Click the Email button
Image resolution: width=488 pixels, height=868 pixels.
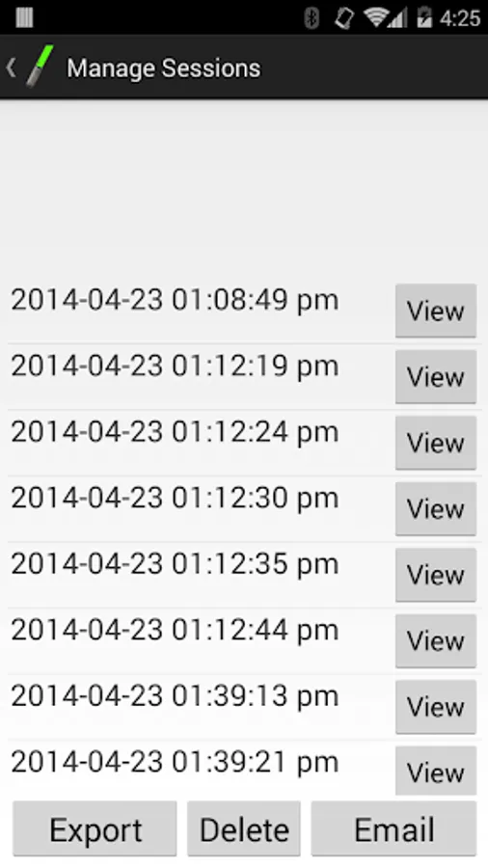point(393,828)
